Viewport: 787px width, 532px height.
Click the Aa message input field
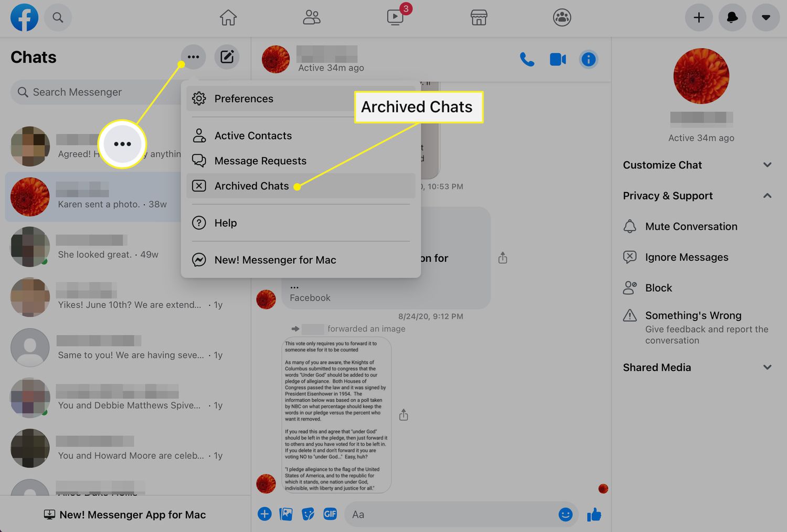[451, 514]
